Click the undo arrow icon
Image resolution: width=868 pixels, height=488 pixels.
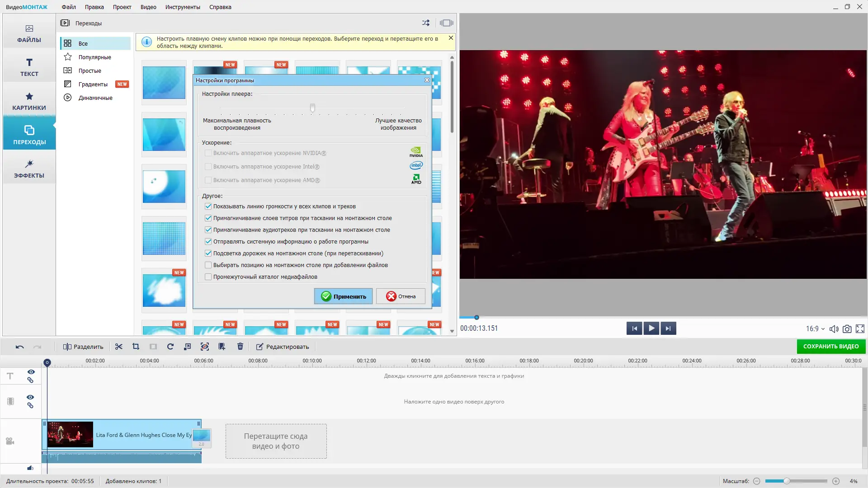pos(19,347)
